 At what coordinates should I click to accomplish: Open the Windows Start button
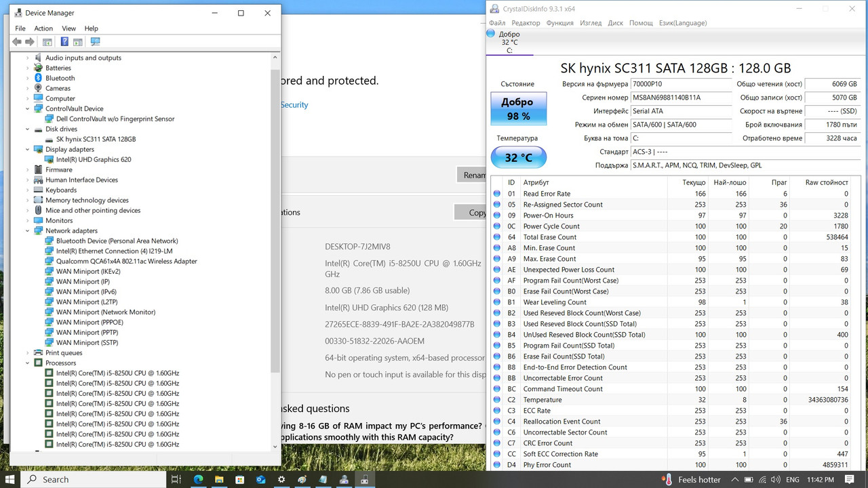pos(12,479)
